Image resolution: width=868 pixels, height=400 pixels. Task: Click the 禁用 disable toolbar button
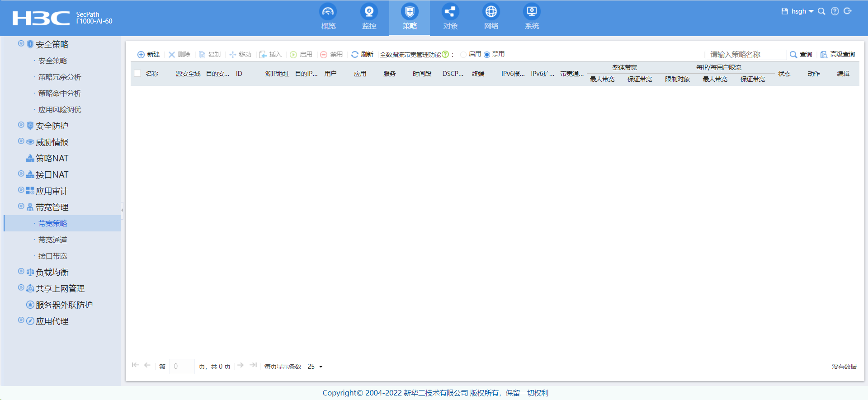(331, 54)
